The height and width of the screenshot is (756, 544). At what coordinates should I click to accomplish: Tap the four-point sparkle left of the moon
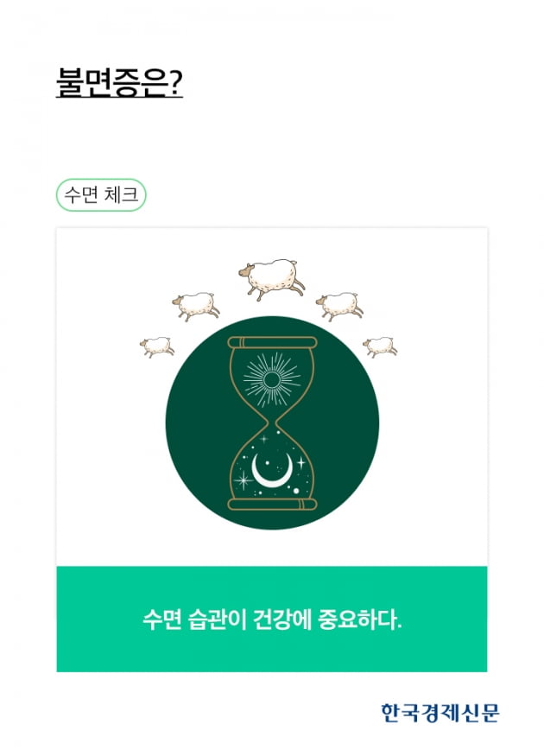pyautogui.click(x=244, y=480)
